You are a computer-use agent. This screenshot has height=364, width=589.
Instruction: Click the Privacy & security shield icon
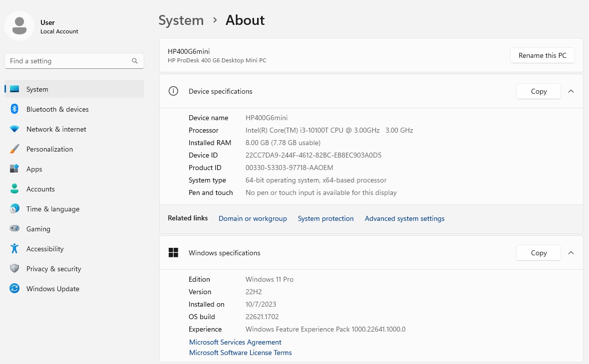[x=14, y=268]
